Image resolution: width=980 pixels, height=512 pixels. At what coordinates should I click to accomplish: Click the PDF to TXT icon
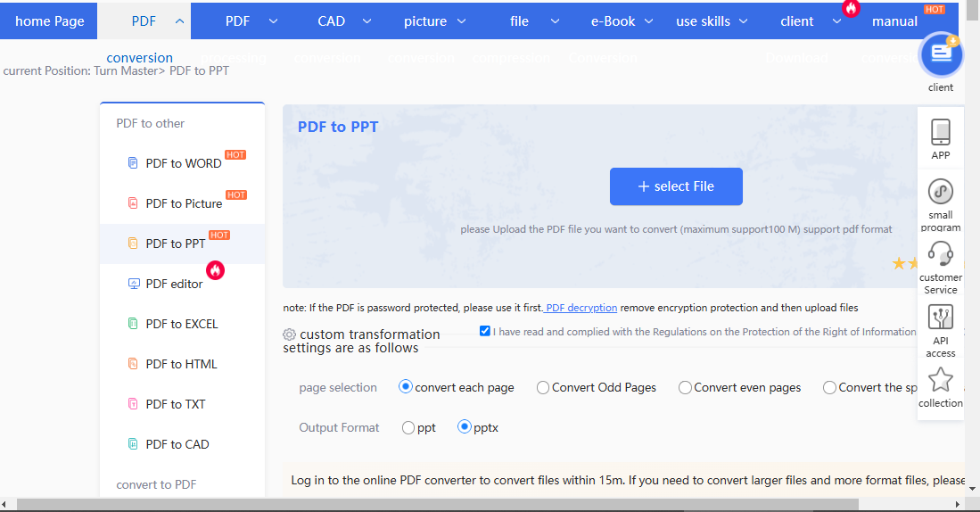pos(133,404)
